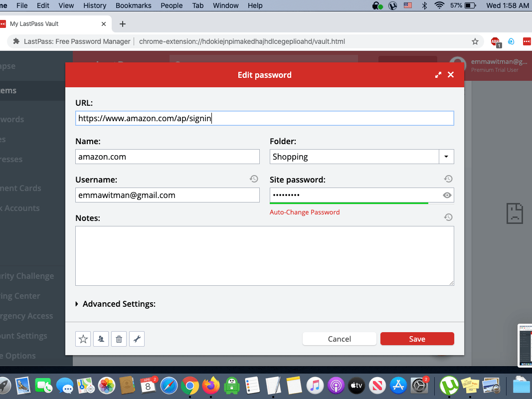Mark this password entry as favorite
The image size is (532, 399).
tap(83, 339)
